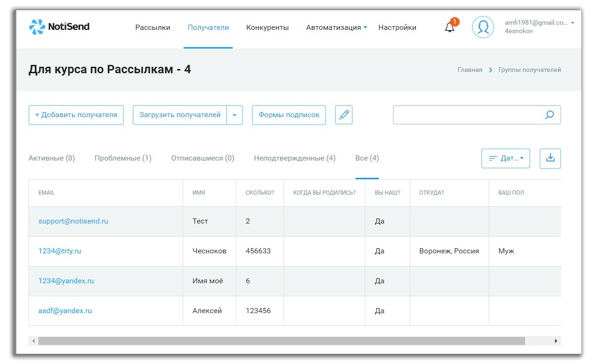This screenshot has width=598, height=364.
Task: Select the Все (4) tab
Action: (367, 158)
